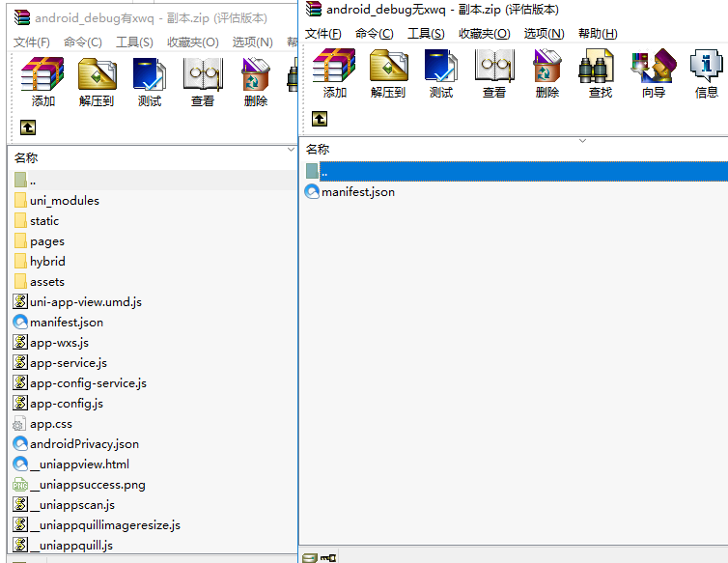728x563 pixels.
Task: Click 名称 column header in right window
Action: pos(318,150)
